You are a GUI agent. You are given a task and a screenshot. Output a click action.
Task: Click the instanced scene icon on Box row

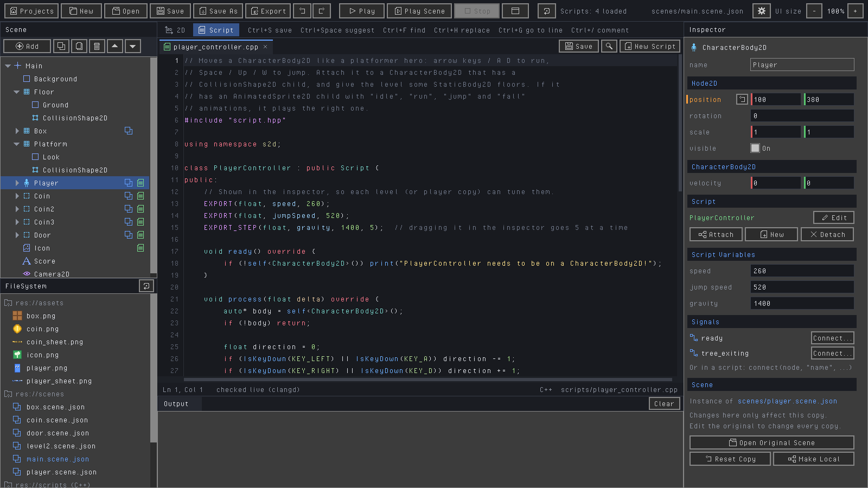(x=129, y=131)
